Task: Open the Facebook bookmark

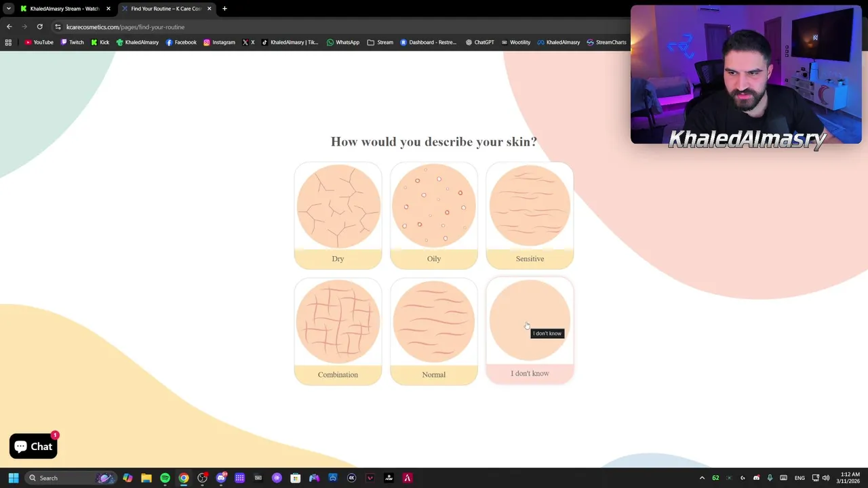Action: (x=181, y=42)
